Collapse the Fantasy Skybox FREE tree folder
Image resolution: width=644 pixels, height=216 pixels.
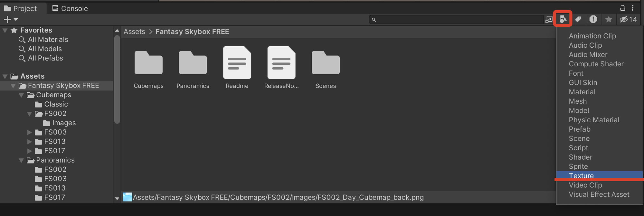13,86
